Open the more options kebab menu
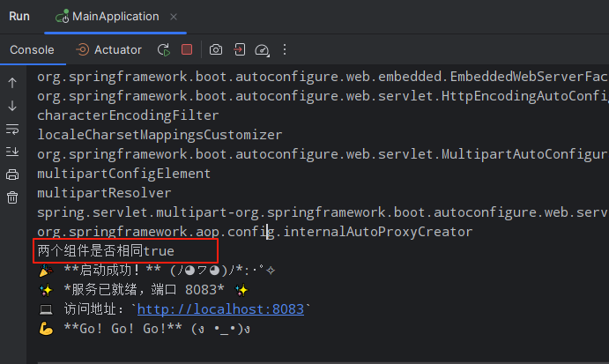The height and width of the screenshot is (364, 609). click(285, 49)
